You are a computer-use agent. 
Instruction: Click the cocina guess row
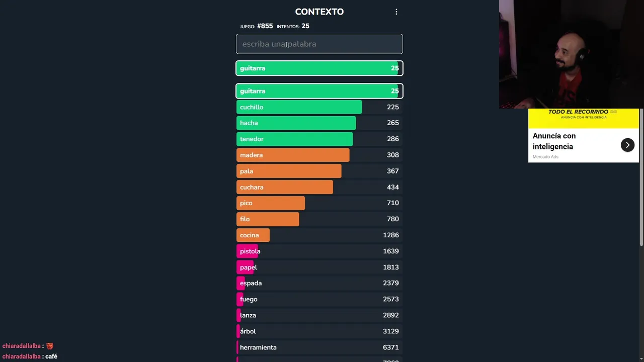pos(319,235)
